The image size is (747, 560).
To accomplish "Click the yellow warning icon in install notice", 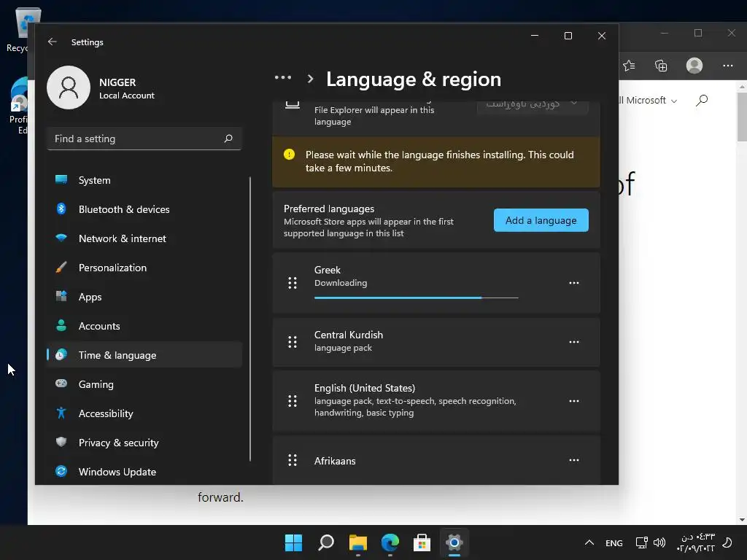I will (x=289, y=155).
